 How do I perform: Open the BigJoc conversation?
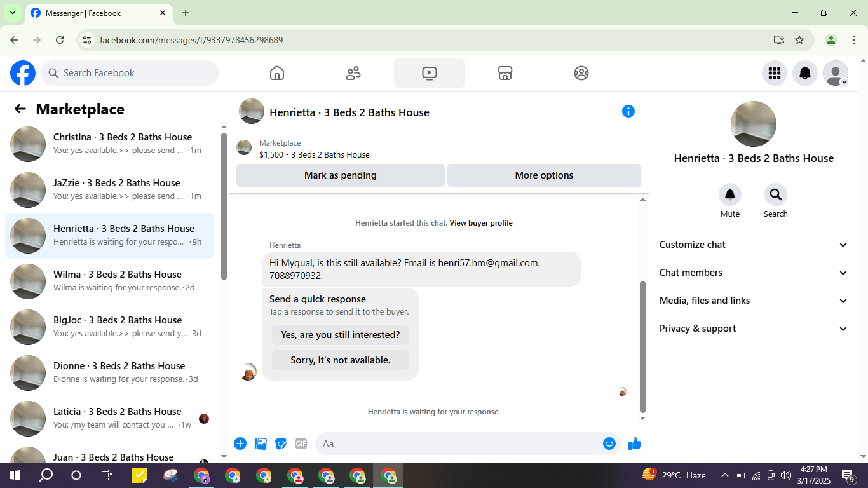[110, 327]
